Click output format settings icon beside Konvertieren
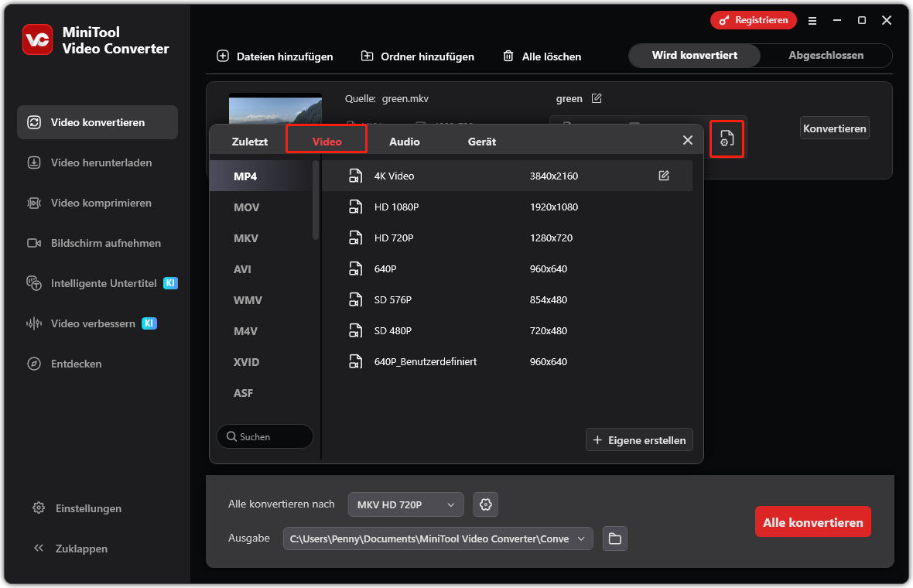Screen dimensions: 913x588 coord(727,138)
